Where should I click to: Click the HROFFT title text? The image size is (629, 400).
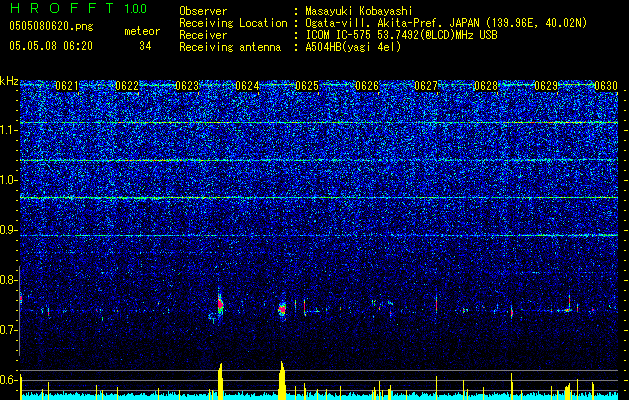coord(62,8)
